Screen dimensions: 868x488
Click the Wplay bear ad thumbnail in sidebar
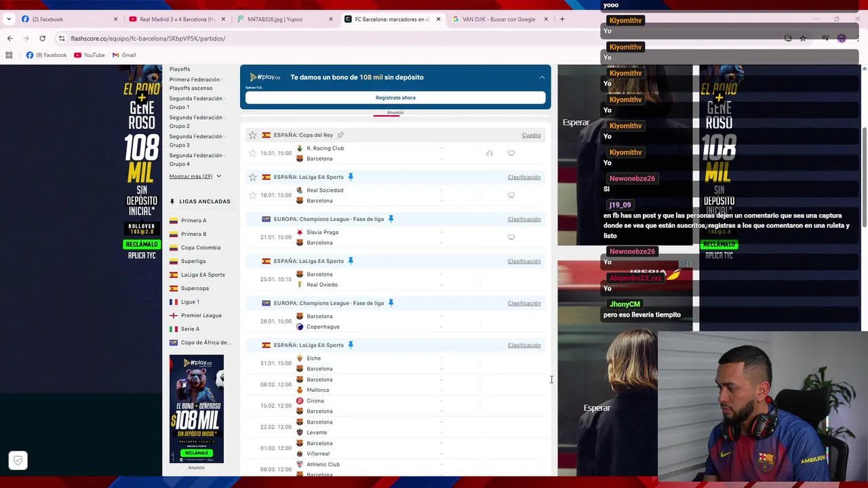(196, 409)
